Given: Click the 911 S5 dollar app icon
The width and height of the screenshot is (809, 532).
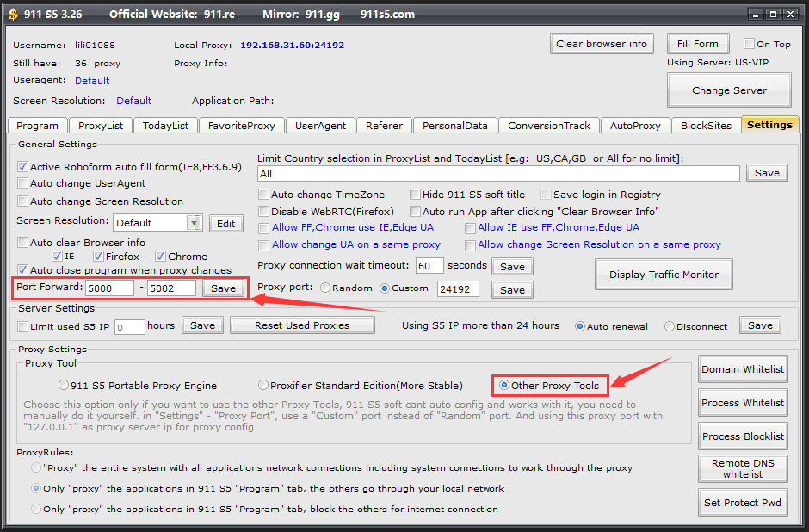Looking at the screenshot, I should tap(14, 15).
